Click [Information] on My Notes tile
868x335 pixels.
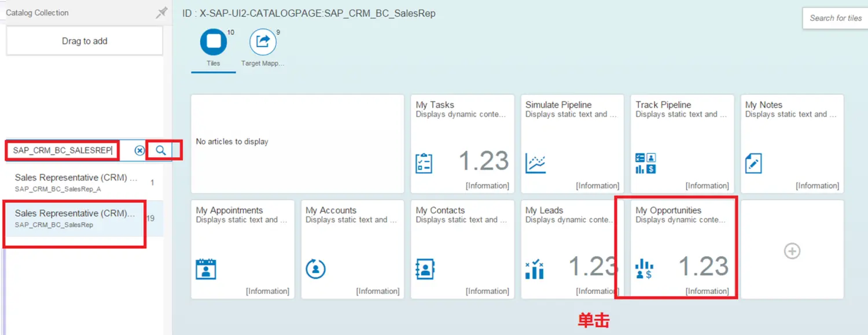pyautogui.click(x=817, y=186)
